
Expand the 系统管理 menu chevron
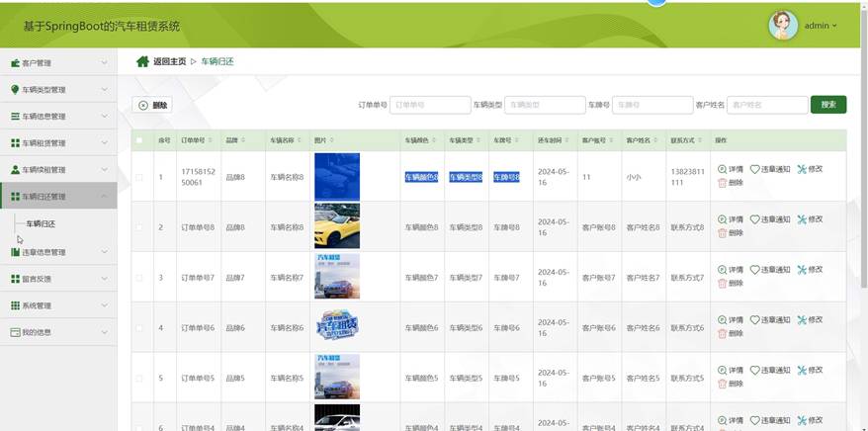105,305
